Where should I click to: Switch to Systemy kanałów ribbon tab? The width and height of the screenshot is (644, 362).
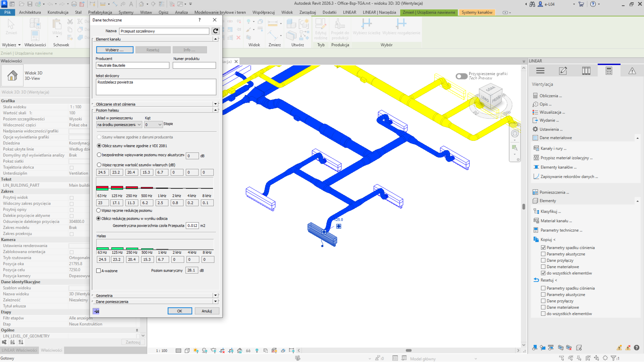click(477, 12)
